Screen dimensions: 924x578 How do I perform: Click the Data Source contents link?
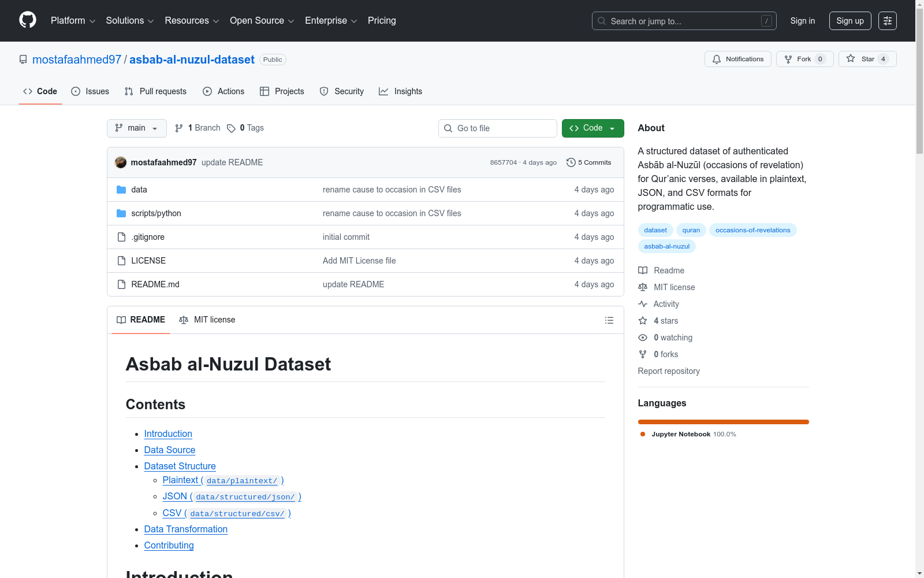tap(170, 450)
